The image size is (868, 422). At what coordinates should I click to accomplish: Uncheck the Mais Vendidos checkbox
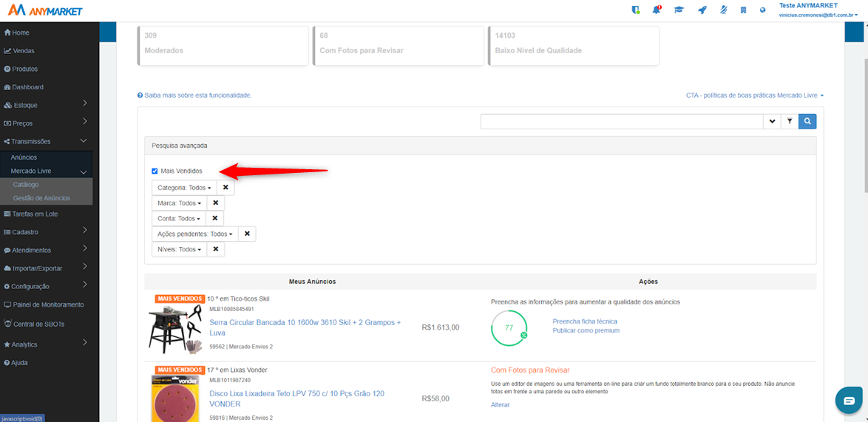155,171
